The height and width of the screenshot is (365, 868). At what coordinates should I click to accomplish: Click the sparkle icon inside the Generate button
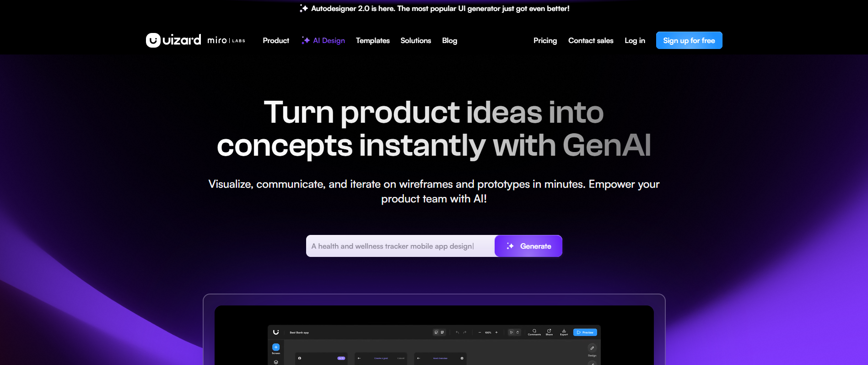pos(510,246)
